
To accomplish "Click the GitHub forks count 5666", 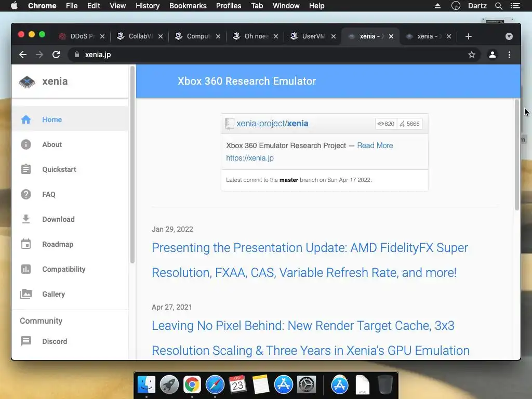I will (x=410, y=124).
